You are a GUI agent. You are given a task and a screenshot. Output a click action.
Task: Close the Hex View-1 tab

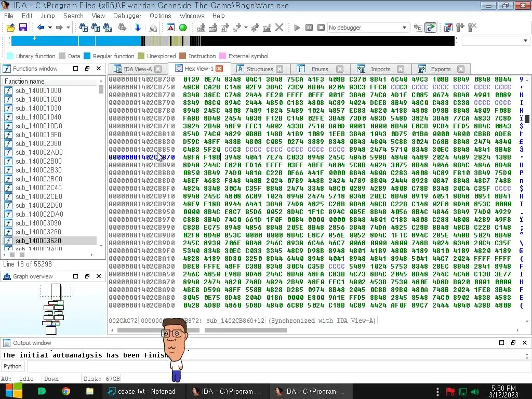click(220, 69)
